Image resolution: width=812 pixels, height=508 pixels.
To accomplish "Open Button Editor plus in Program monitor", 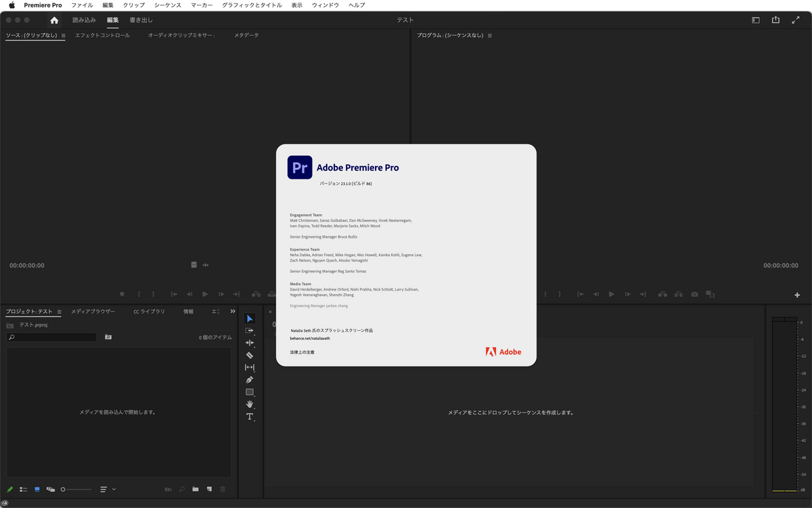I will 797,295.
